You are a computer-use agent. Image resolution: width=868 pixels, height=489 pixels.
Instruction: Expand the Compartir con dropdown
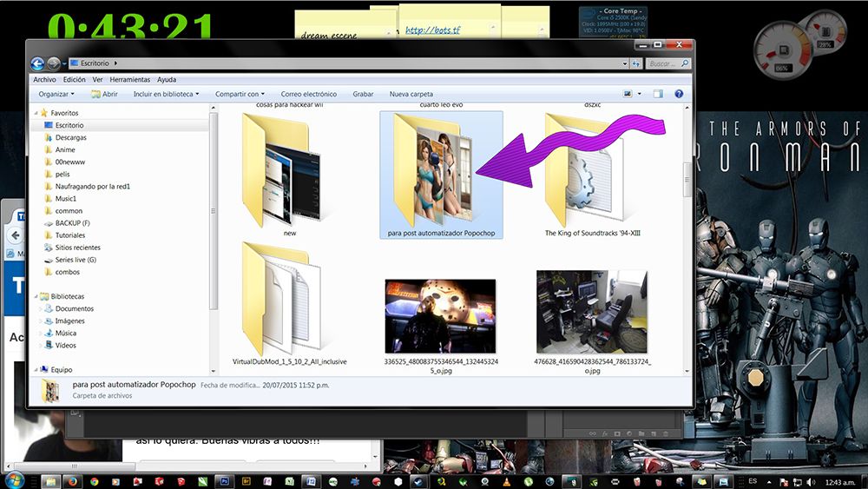click(x=240, y=94)
